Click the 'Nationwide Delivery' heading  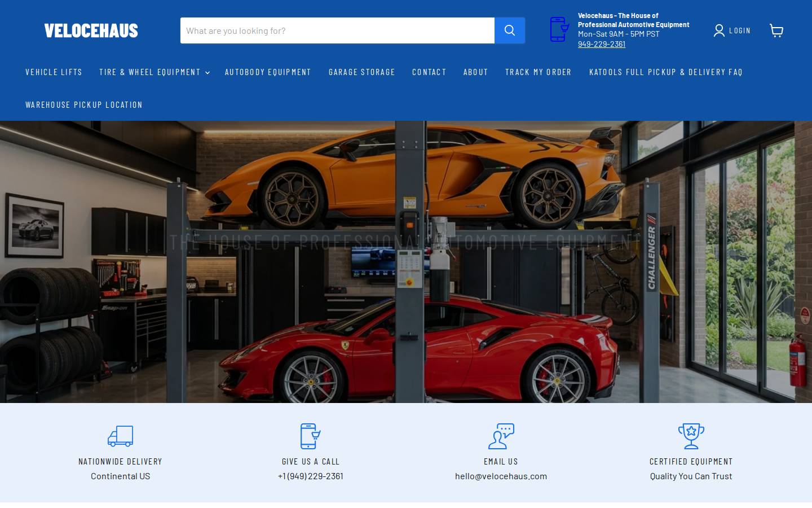pyautogui.click(x=121, y=461)
